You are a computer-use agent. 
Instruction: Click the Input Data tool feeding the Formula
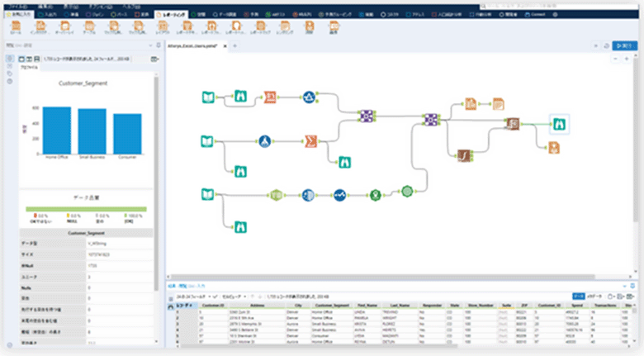tap(208, 140)
